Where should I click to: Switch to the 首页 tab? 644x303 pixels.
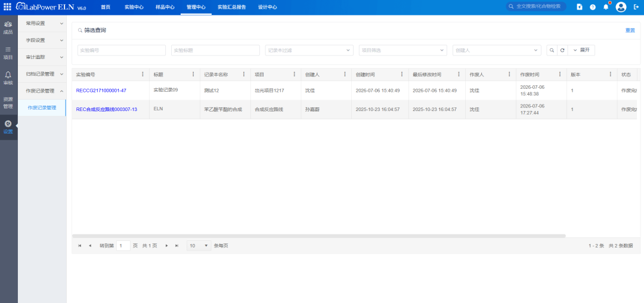(x=106, y=7)
